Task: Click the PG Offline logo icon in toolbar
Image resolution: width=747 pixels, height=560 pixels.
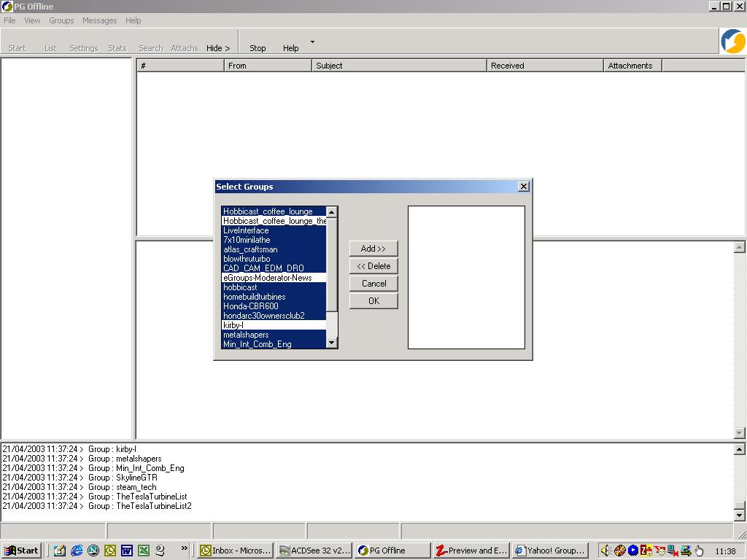Action: click(x=732, y=41)
